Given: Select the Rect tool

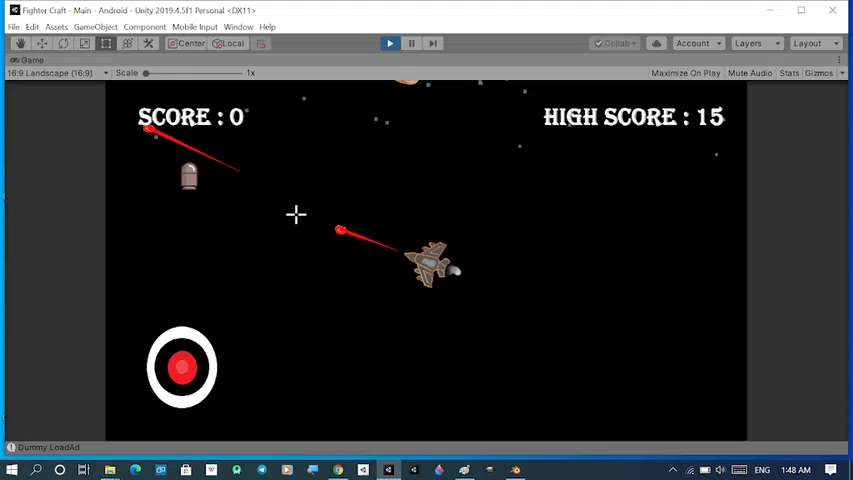Looking at the screenshot, I should (x=106, y=44).
